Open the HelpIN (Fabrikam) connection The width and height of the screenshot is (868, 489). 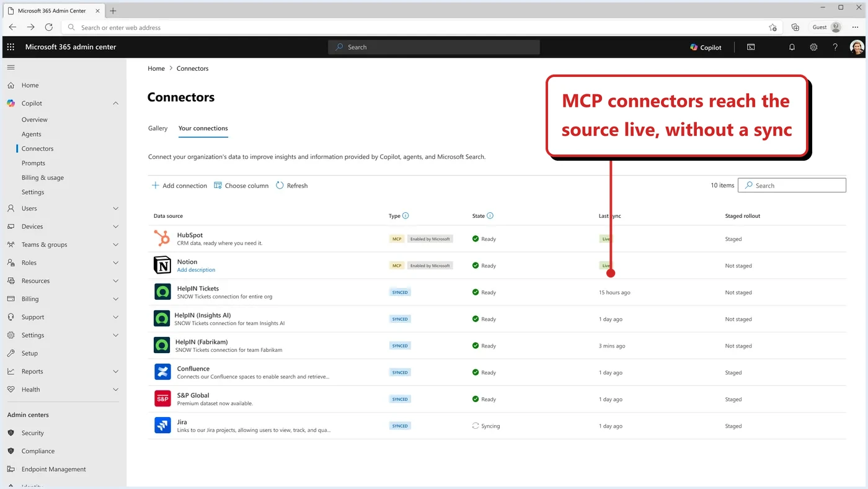(x=201, y=342)
